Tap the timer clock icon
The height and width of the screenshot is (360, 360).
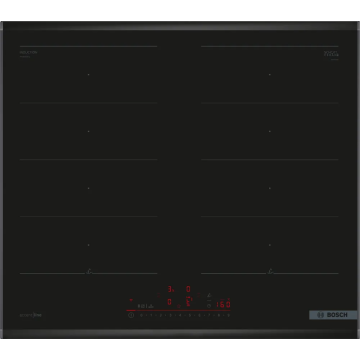(209, 306)
